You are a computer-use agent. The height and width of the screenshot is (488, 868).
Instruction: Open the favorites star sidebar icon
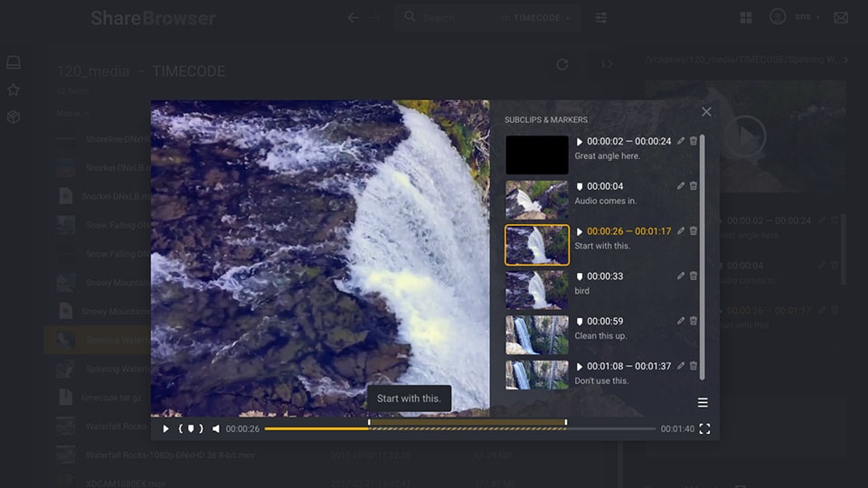14,89
